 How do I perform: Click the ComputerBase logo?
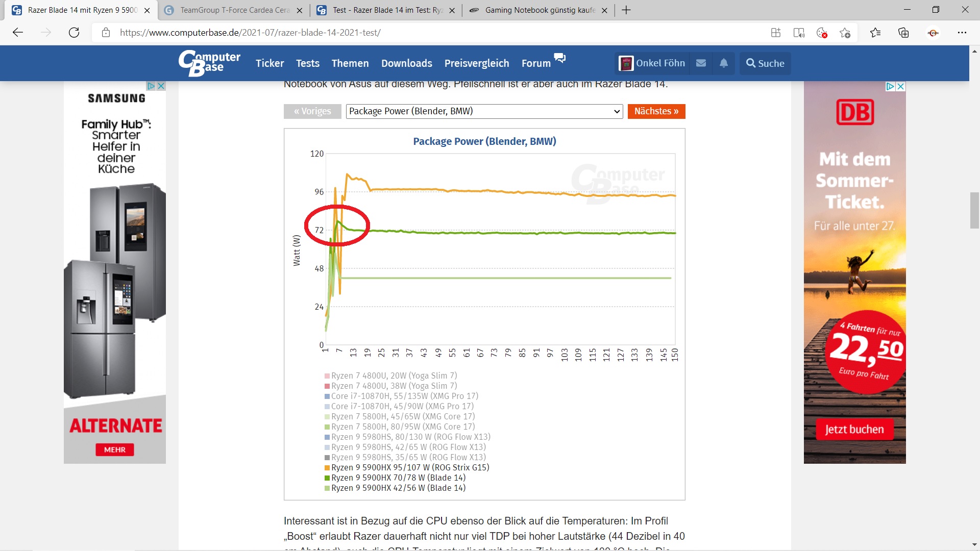(x=209, y=63)
